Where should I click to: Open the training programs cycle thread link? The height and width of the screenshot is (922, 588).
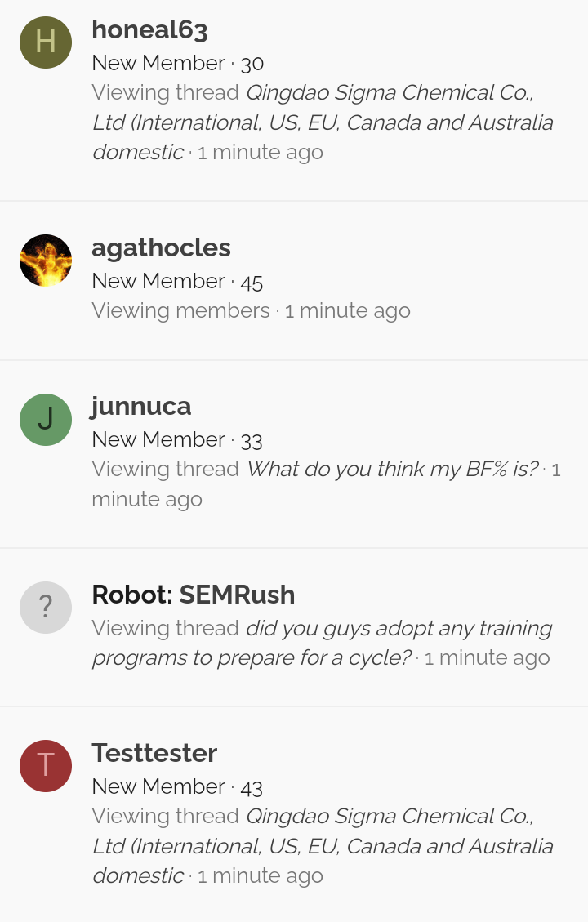tap(323, 643)
